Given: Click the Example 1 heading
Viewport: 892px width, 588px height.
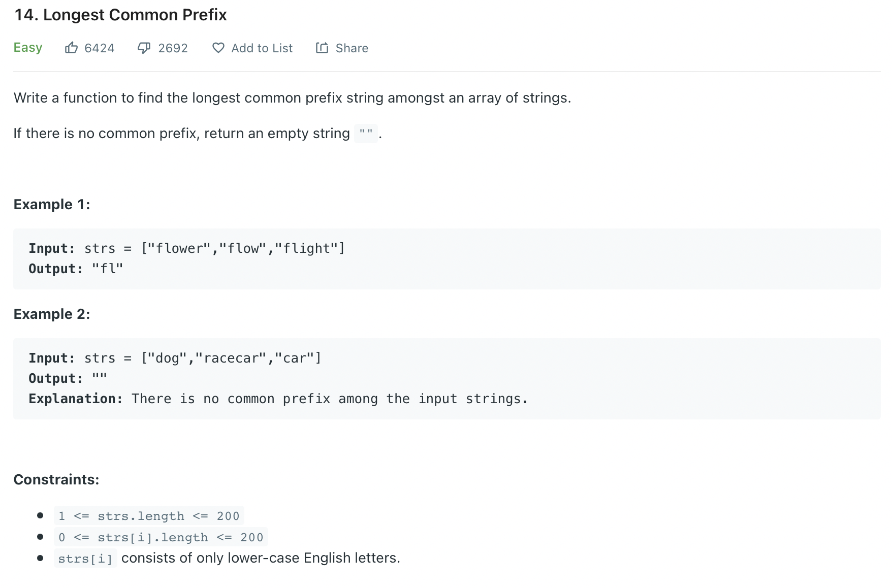Looking at the screenshot, I should click(52, 204).
